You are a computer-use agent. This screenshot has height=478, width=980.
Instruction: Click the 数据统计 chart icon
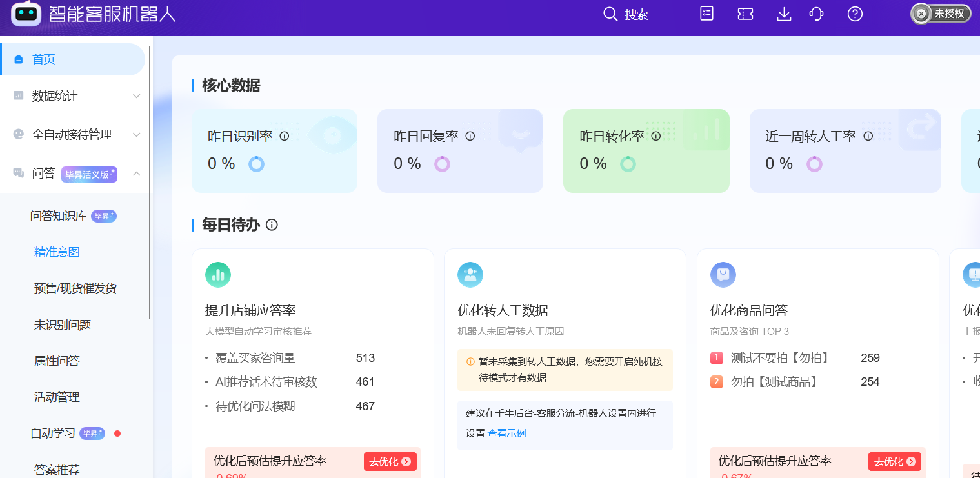pos(19,95)
